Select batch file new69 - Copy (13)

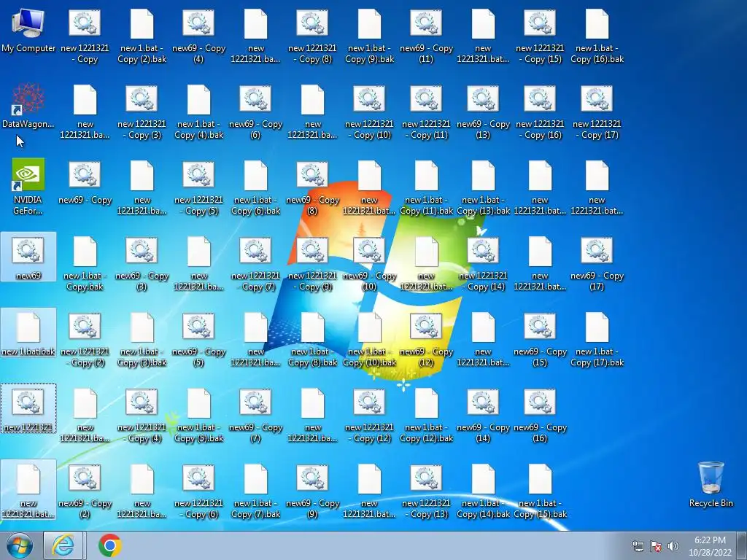pos(483,112)
